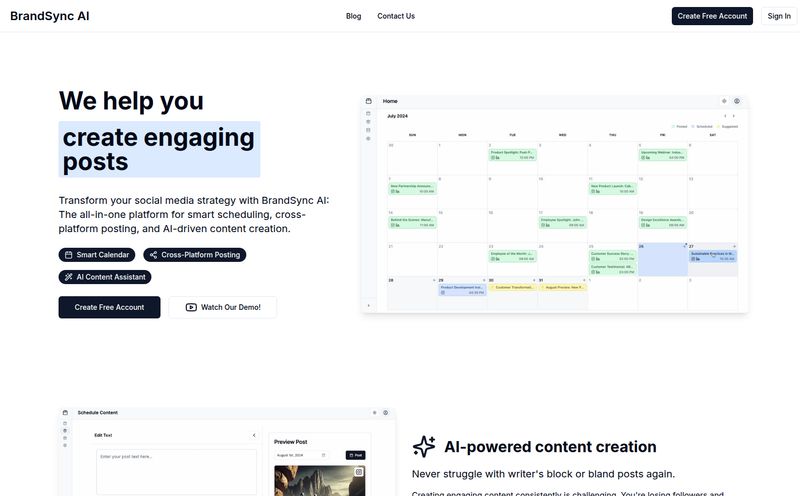800x496 pixels.
Task: Click the Posted green legend swatch
Action: click(673, 127)
